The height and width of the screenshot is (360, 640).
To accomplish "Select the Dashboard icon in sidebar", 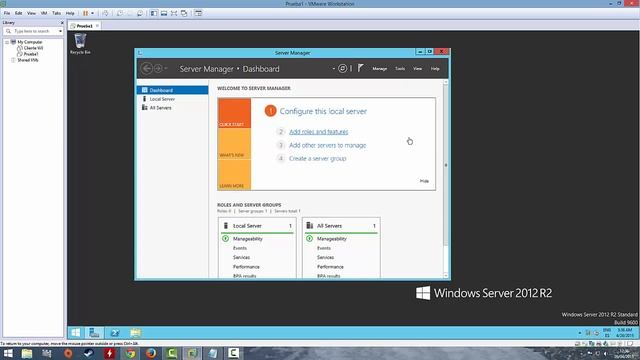I will [144, 90].
